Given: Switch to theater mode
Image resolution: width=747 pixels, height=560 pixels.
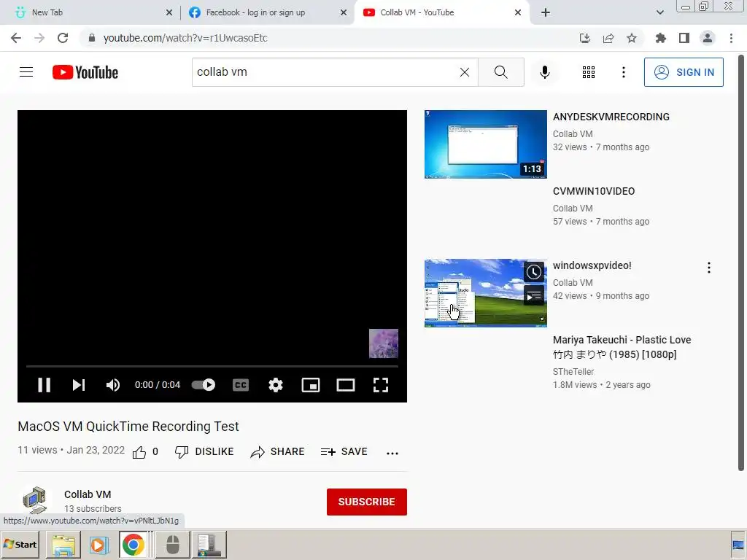Looking at the screenshot, I should click(x=345, y=385).
